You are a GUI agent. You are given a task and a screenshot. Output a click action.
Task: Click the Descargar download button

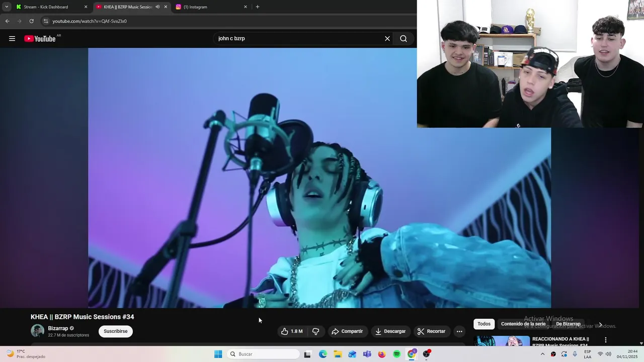pos(390,331)
